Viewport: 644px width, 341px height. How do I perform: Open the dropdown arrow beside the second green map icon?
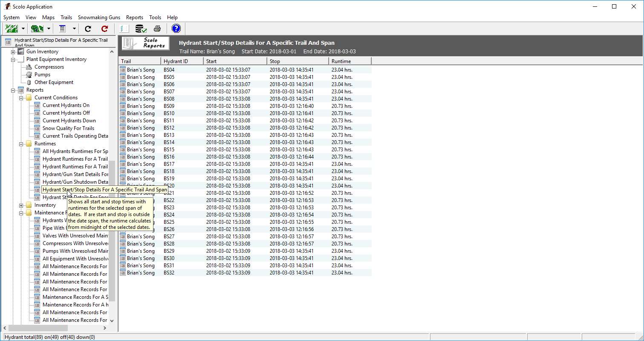point(49,29)
